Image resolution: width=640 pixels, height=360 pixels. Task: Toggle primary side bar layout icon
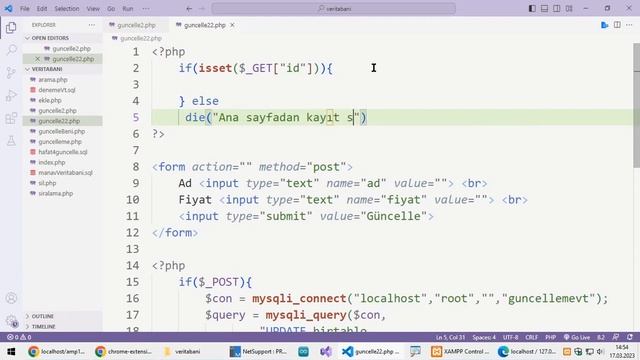click(532, 9)
